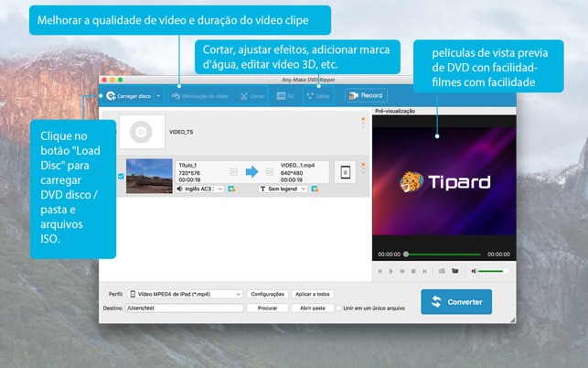Mute the preview speaker icon
Viewport: 588px width, 368px height.
[x=474, y=271]
